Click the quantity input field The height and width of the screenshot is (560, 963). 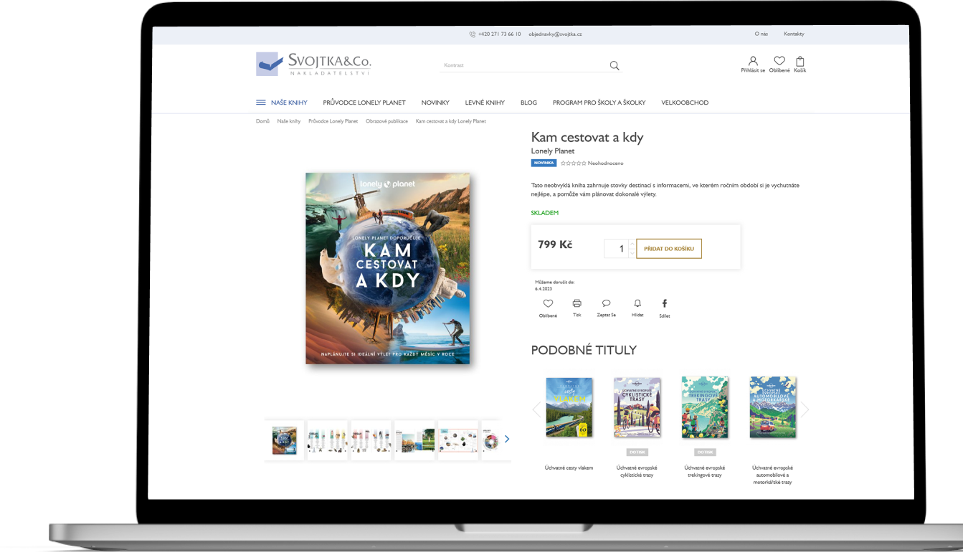coord(616,249)
